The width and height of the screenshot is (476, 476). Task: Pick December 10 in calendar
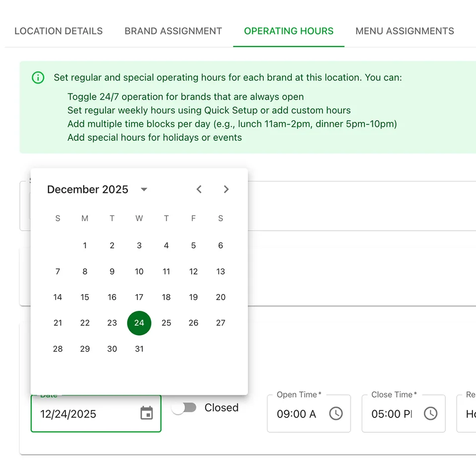pyautogui.click(x=139, y=271)
